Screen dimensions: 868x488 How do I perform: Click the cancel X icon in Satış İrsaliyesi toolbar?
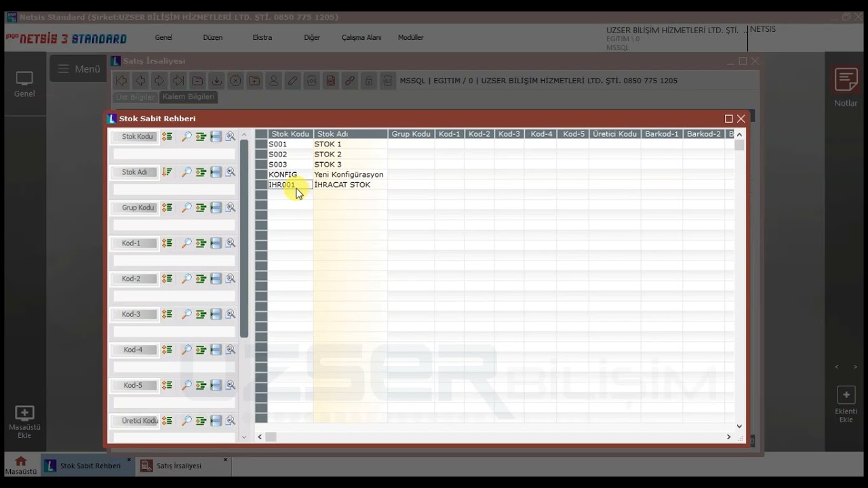click(235, 81)
